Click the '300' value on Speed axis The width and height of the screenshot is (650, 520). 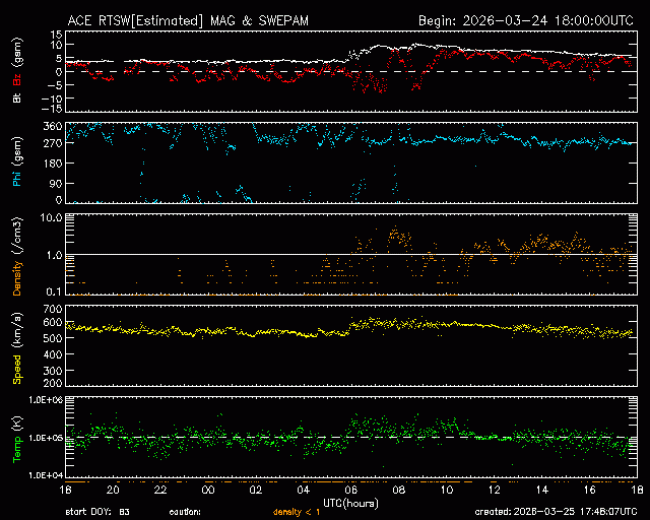pyautogui.click(x=53, y=371)
